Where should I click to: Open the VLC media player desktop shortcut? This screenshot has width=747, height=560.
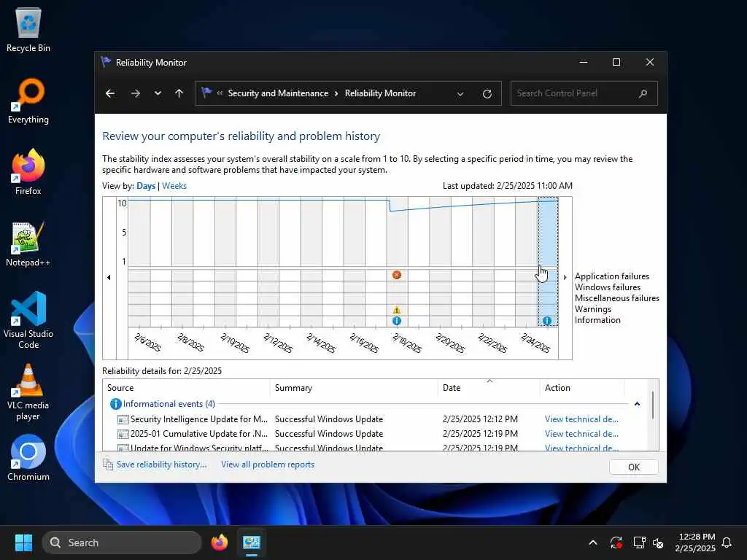[x=28, y=392]
